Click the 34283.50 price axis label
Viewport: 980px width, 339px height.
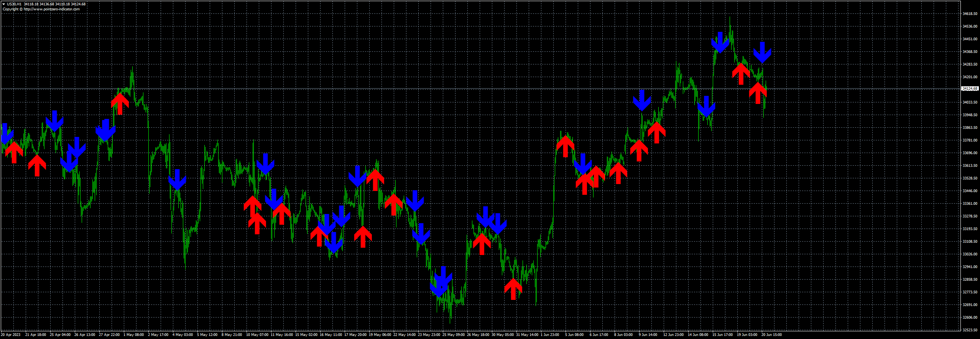pyautogui.click(x=970, y=64)
